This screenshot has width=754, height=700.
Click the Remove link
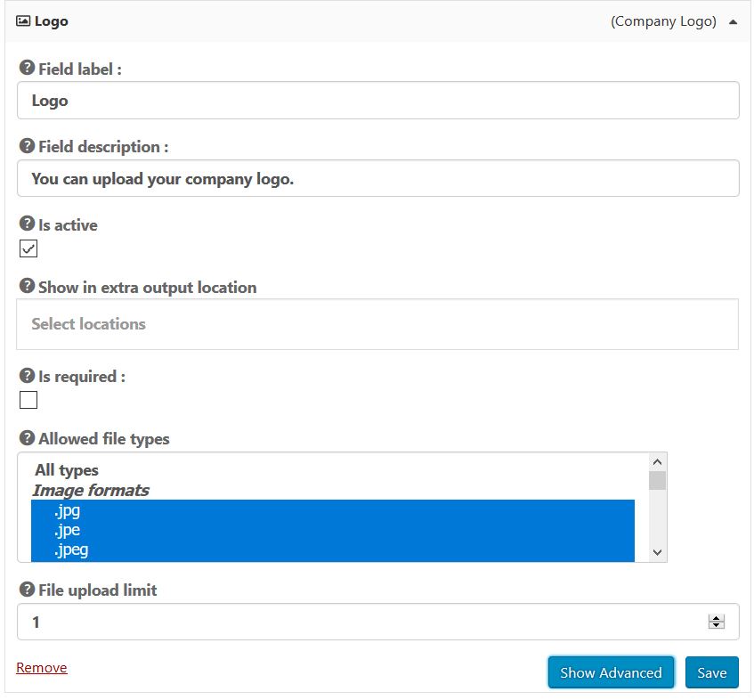42,668
